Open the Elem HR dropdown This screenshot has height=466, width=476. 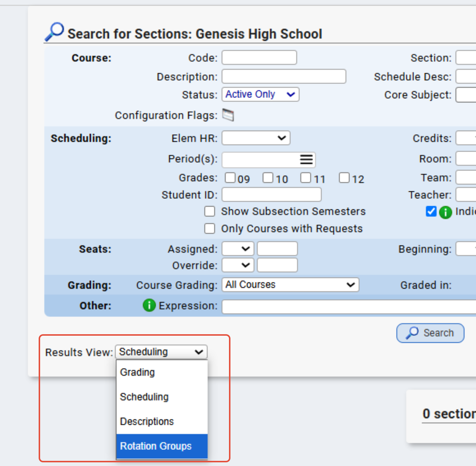[256, 138]
